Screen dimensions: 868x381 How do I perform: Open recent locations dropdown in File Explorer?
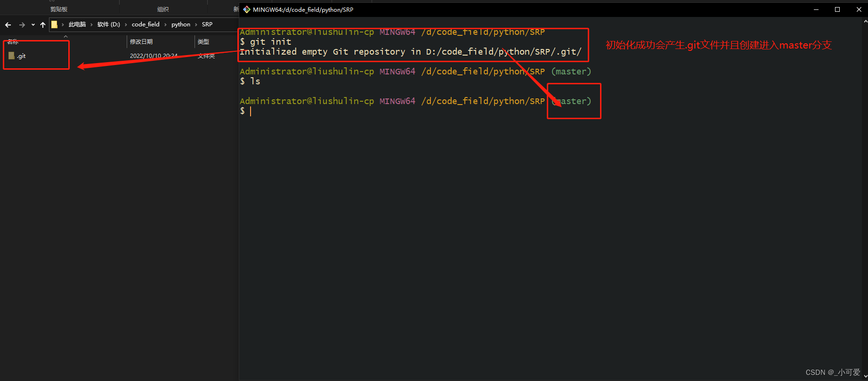click(33, 24)
